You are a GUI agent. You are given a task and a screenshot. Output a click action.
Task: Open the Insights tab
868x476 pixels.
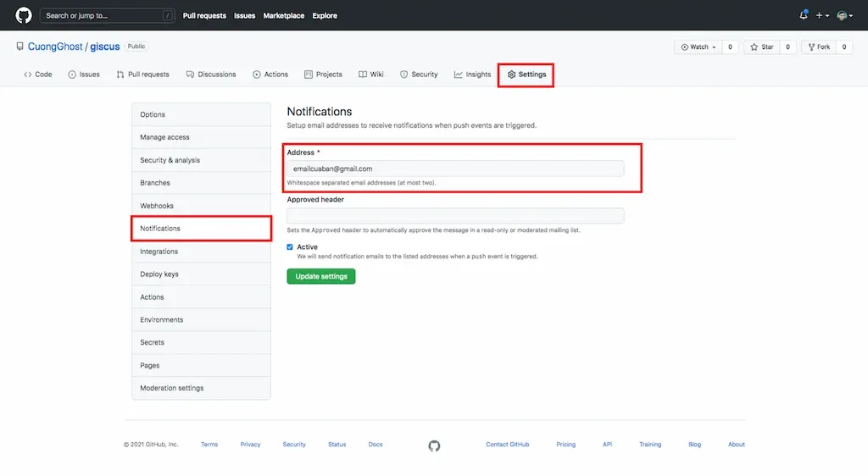pos(472,74)
